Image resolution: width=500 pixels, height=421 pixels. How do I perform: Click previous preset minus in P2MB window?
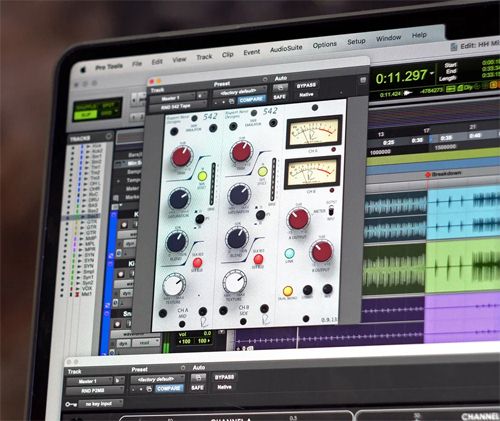pos(134,389)
